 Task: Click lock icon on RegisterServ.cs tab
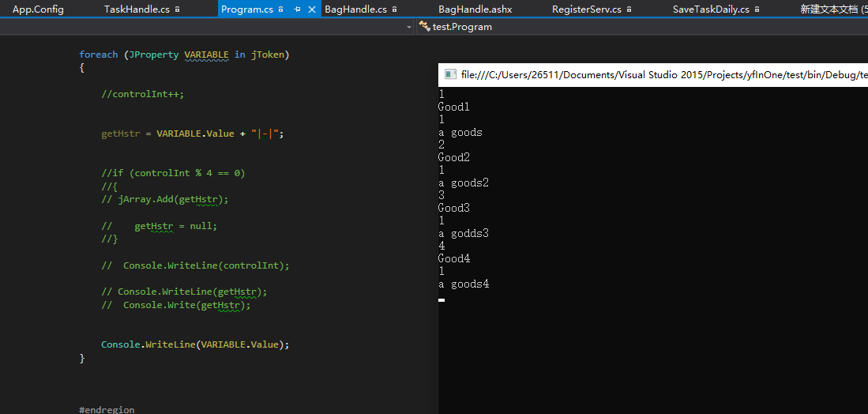click(x=629, y=9)
